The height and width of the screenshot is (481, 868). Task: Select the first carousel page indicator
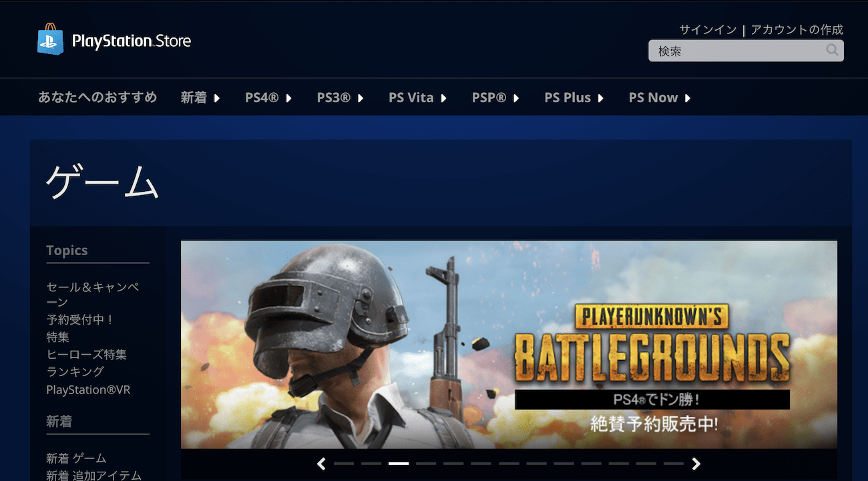tap(344, 464)
